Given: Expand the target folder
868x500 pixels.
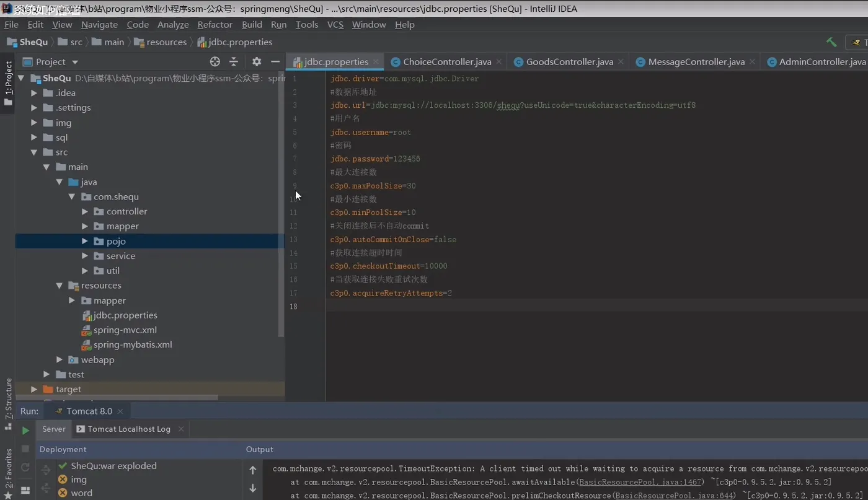Looking at the screenshot, I should 34,389.
